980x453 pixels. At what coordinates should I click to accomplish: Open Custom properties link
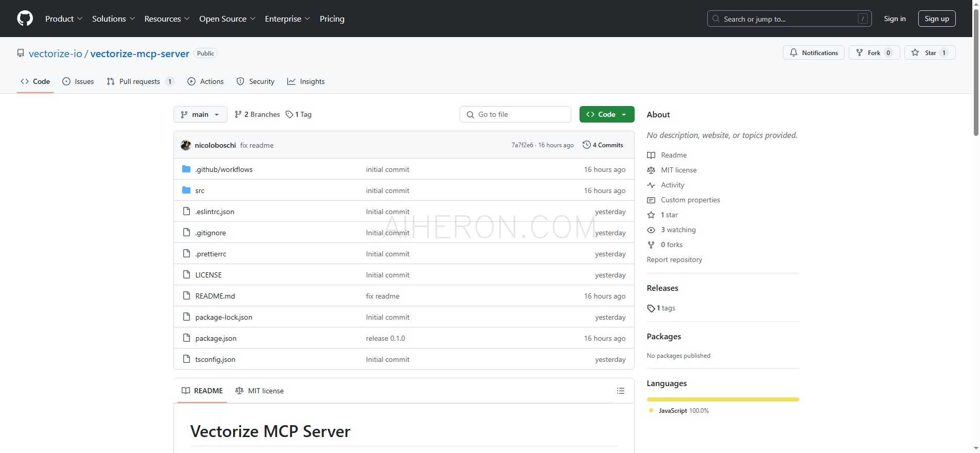pyautogui.click(x=690, y=200)
